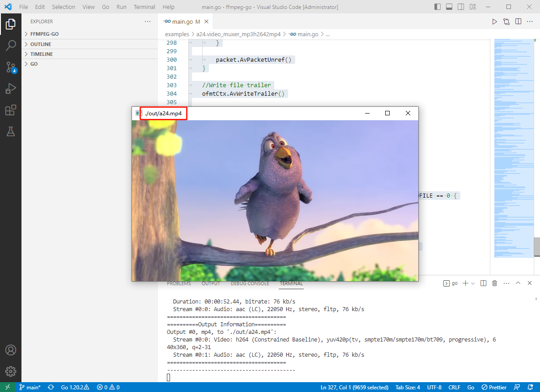Open the Selection menu
The width and height of the screenshot is (540, 392).
coord(64,7)
